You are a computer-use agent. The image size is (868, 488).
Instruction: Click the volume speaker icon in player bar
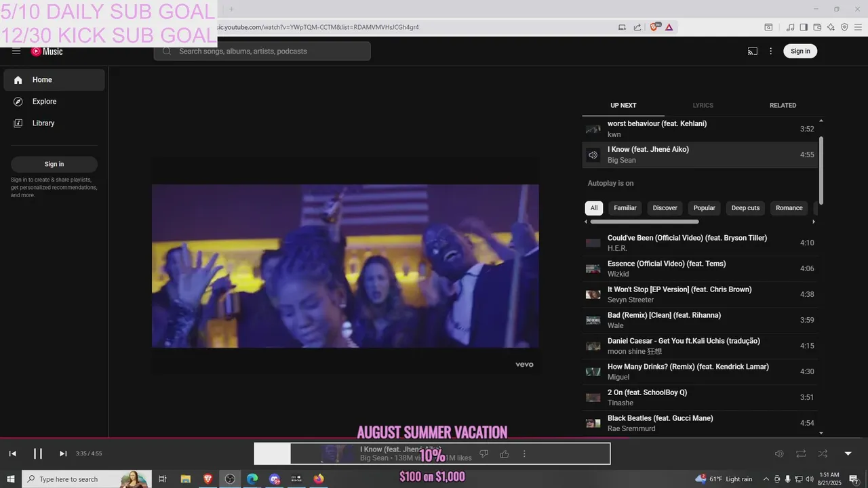pos(779,453)
